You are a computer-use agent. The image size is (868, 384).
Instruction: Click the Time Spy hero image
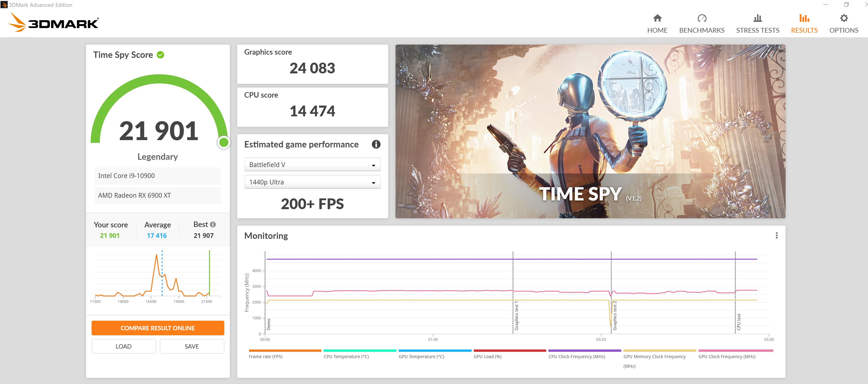(590, 131)
